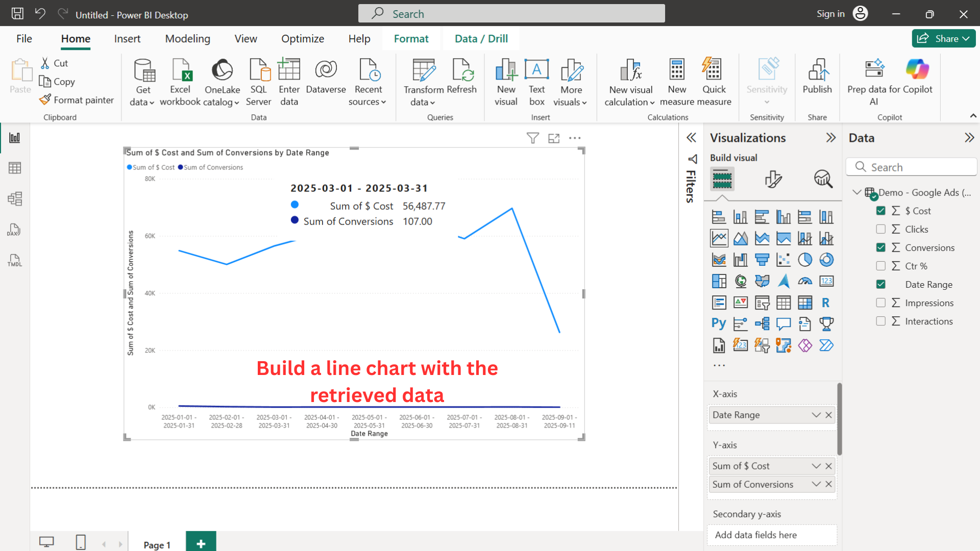
Task: Select the gauge visualization
Action: tap(805, 281)
